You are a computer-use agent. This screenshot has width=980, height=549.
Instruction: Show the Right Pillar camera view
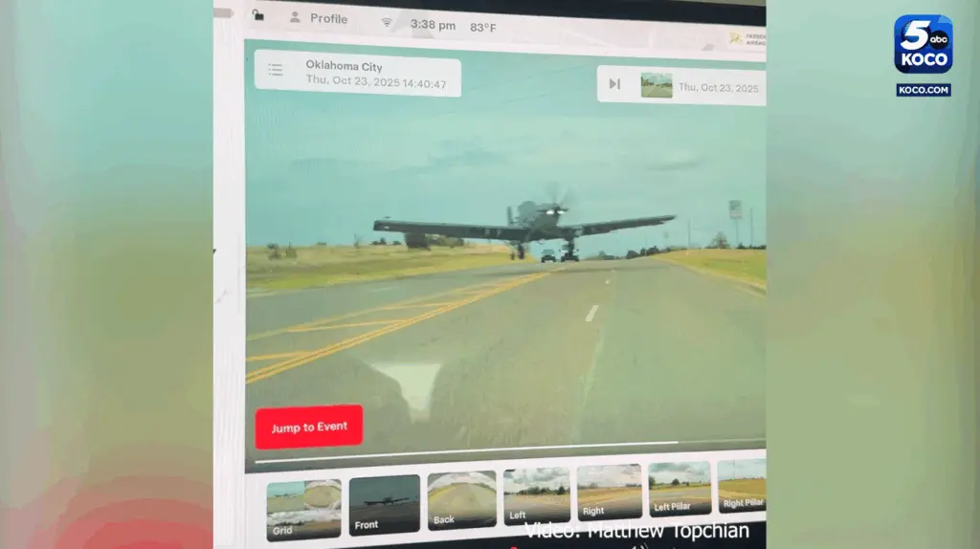coord(743,484)
